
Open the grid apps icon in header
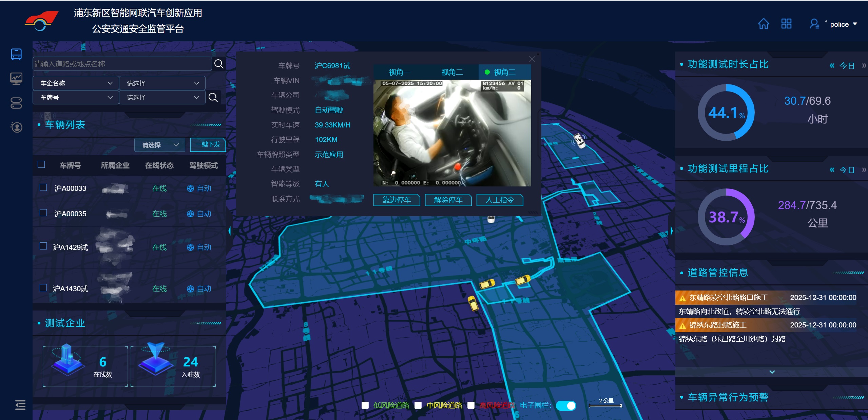tap(786, 24)
